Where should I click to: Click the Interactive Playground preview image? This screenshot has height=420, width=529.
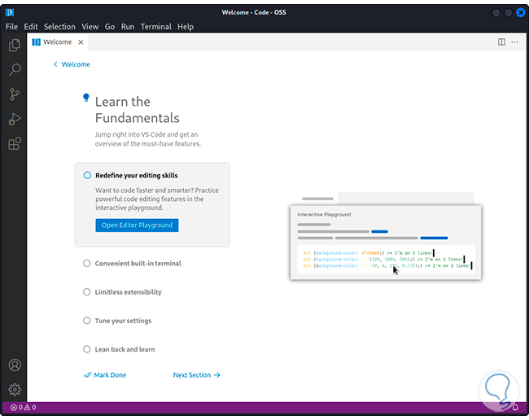(386, 236)
